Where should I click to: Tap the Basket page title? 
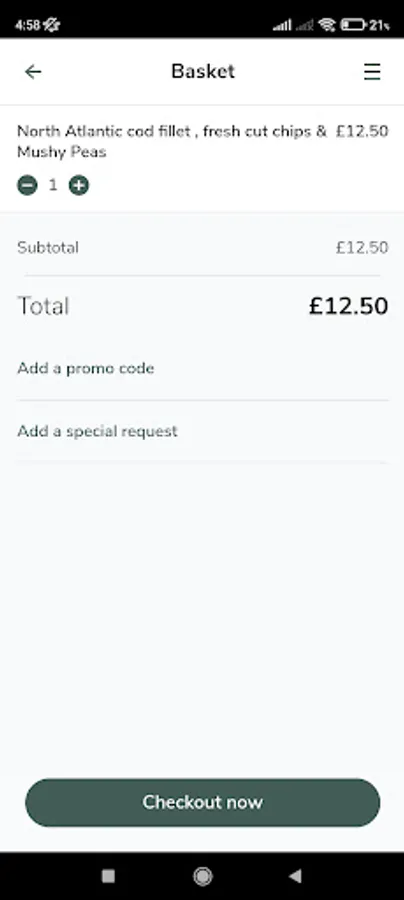point(203,72)
